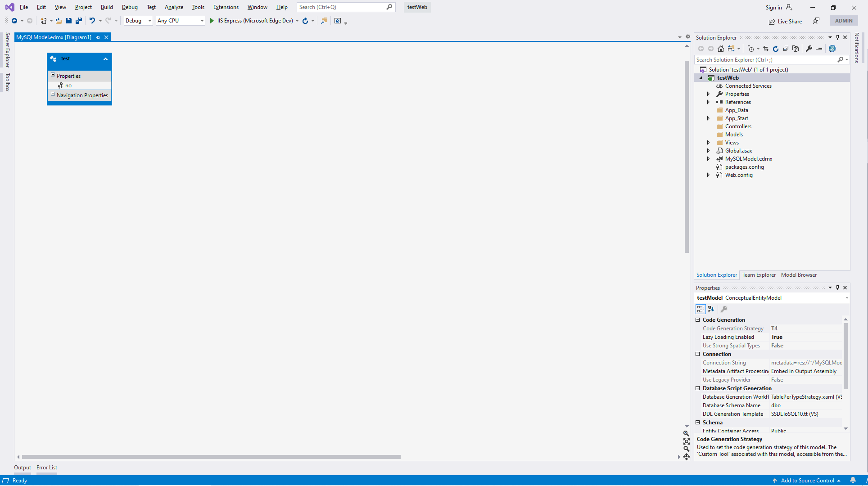Screen dimensions: 868x486
Task: Toggle Alphabetical sort in Properties panel
Action: (x=711, y=309)
